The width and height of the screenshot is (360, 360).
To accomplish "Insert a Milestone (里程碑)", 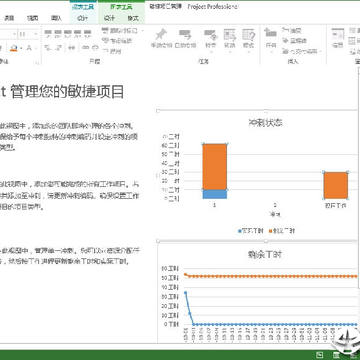I will point(294,41).
